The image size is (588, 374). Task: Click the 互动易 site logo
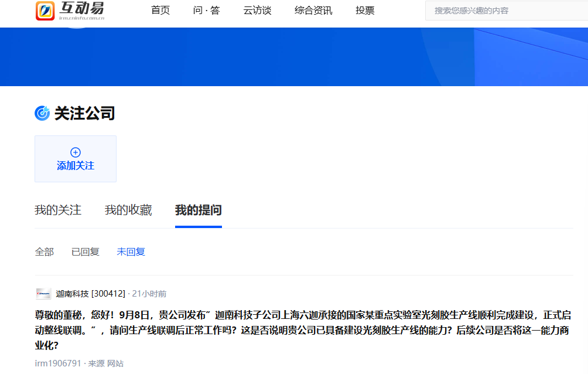point(70,11)
